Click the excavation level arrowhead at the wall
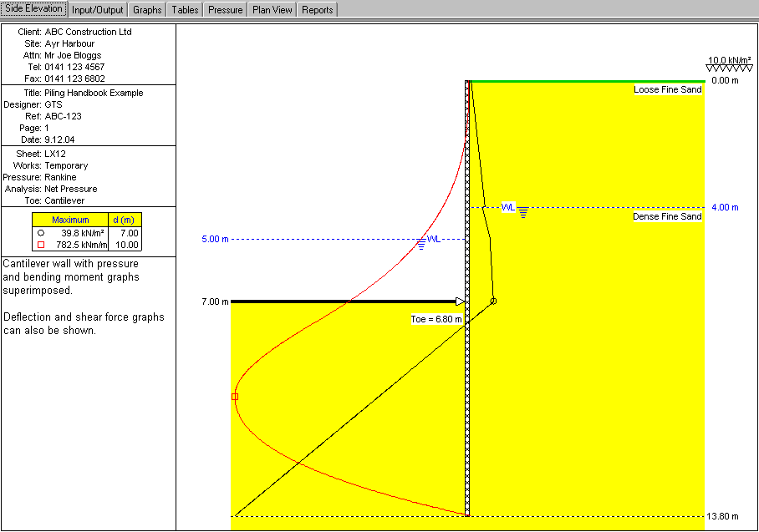Screen dimensions: 759x532 (460, 301)
